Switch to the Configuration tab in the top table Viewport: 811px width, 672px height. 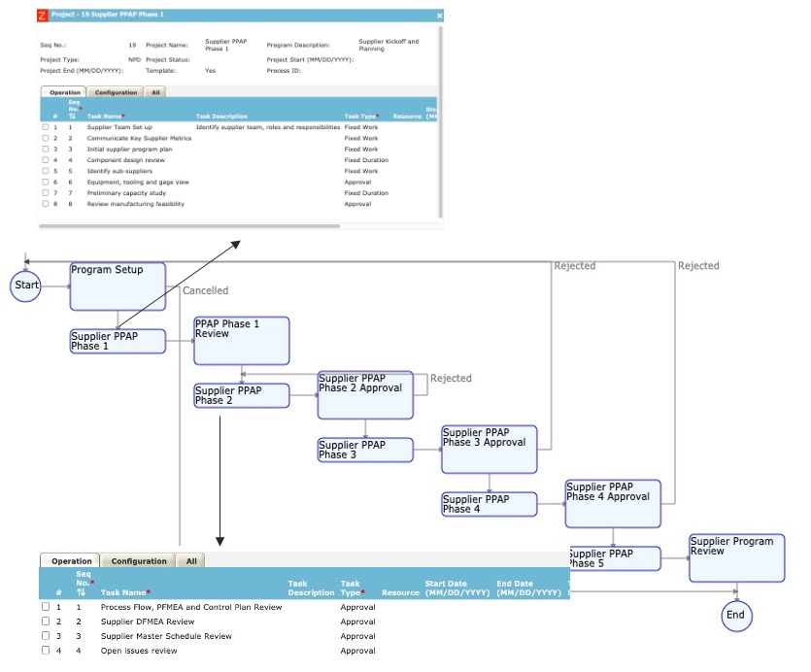coord(116,91)
